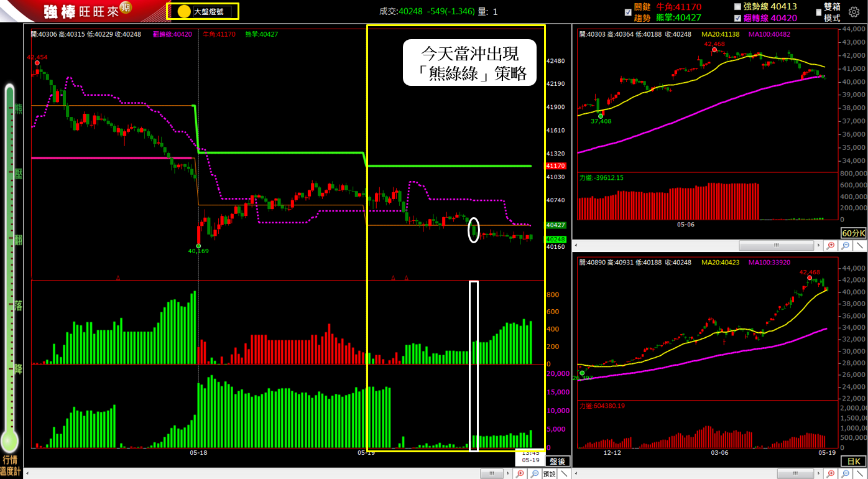Screen dimensions: 868x479
Task: Click the red 41170 price tag on axis
Action: [555, 166]
